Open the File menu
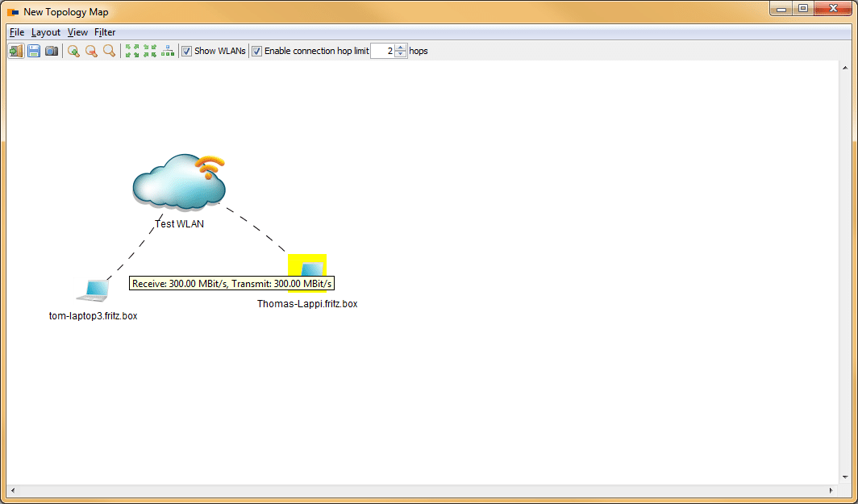Viewport: 858px width, 504px height. click(17, 32)
